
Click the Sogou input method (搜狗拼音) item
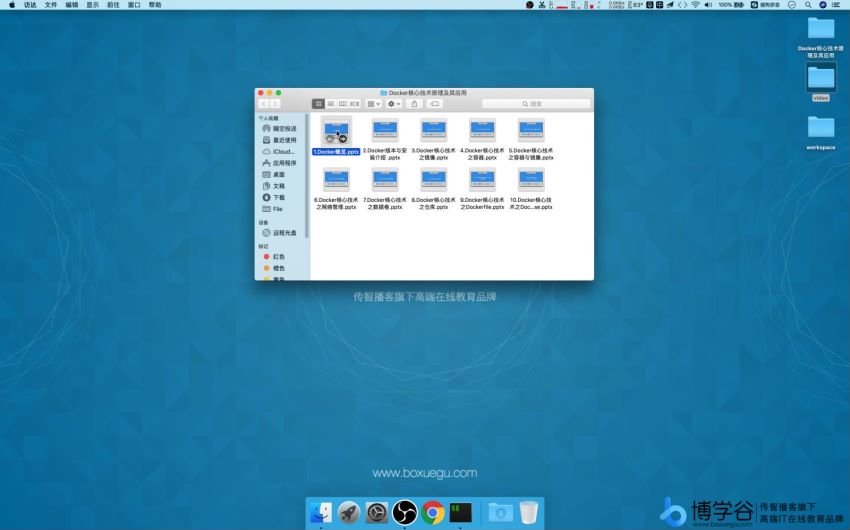765,5
